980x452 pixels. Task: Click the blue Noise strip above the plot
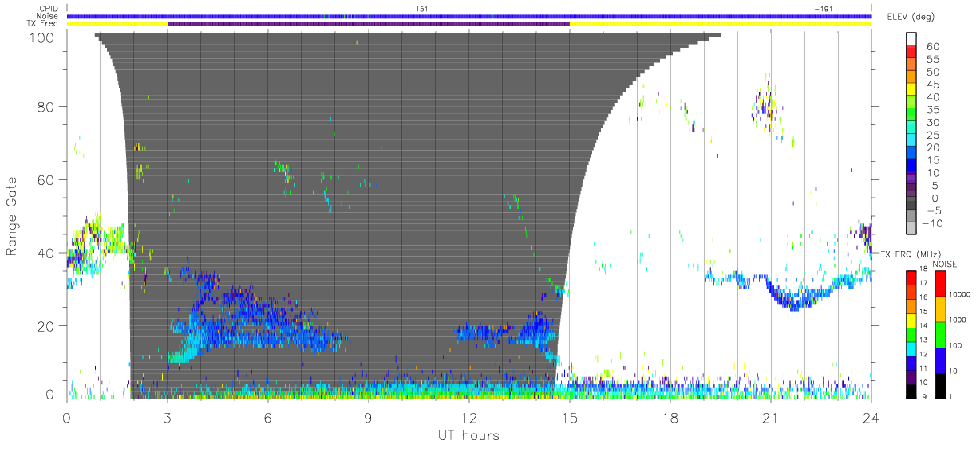[469, 16]
